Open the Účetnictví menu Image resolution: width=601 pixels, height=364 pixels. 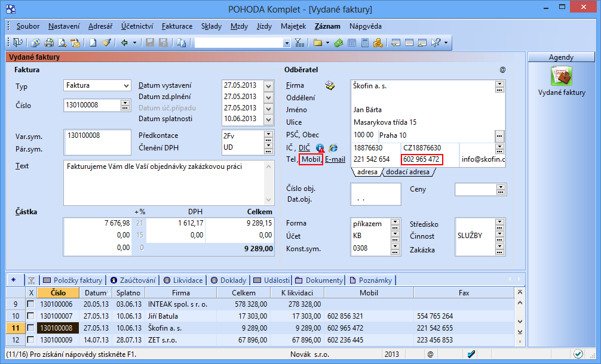point(137,26)
